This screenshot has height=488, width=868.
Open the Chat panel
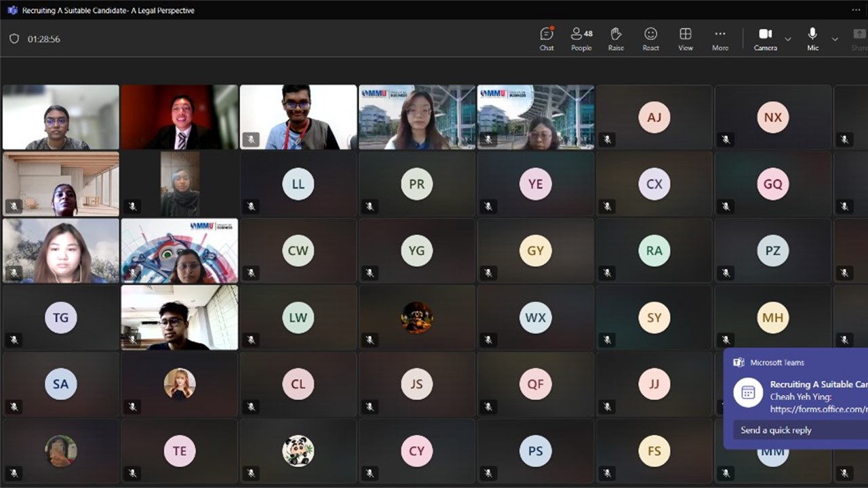[x=547, y=39]
